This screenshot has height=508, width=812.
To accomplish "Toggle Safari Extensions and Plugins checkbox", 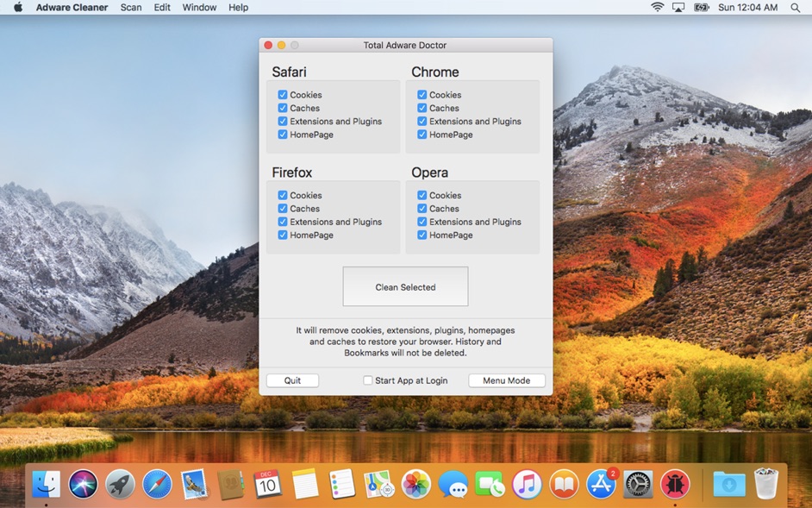I will click(282, 121).
